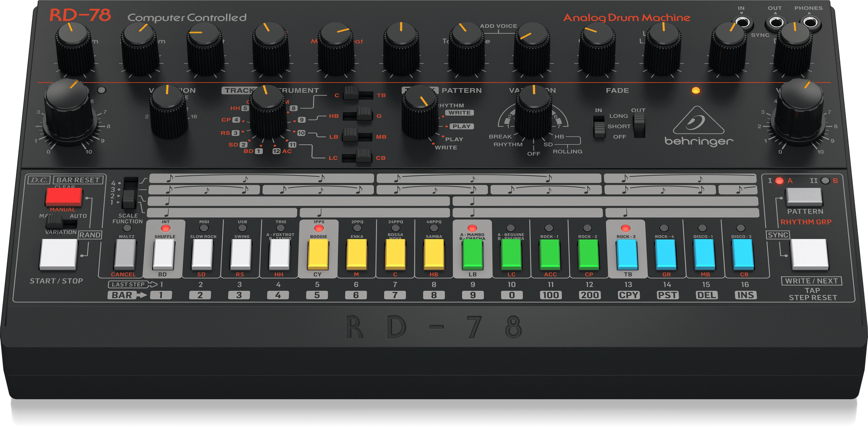The image size is (868, 427).
Task: Toggle the C / TB instrument switch
Action: coord(358,94)
